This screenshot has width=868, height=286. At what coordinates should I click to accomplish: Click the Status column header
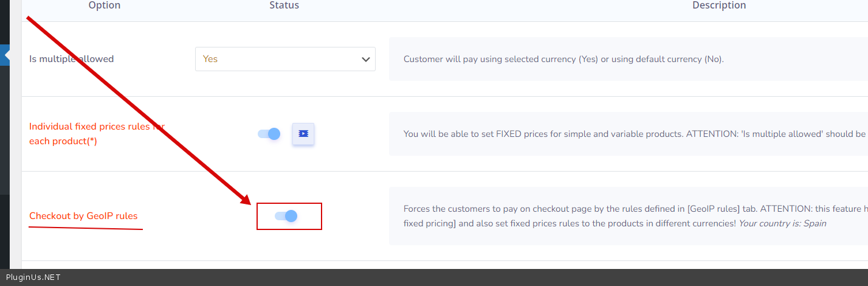point(284,5)
